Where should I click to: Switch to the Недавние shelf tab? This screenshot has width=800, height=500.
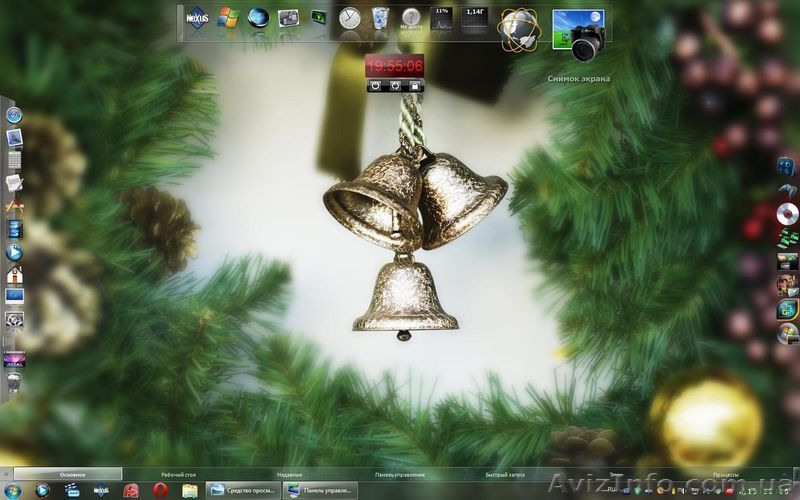tap(290, 474)
